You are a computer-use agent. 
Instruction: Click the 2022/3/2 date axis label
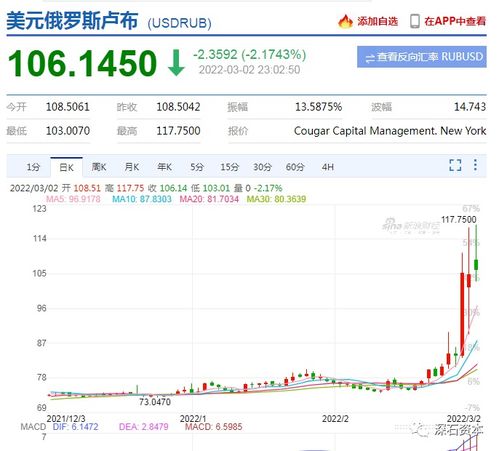464,419
